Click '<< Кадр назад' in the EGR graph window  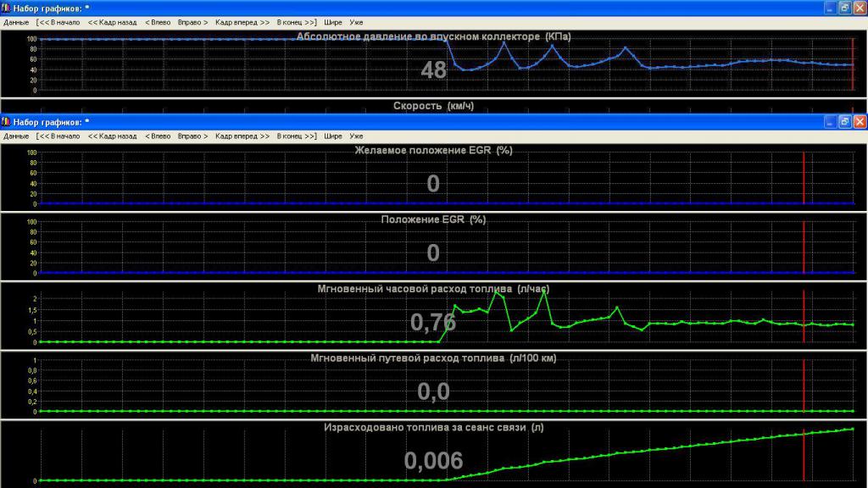click(x=112, y=136)
